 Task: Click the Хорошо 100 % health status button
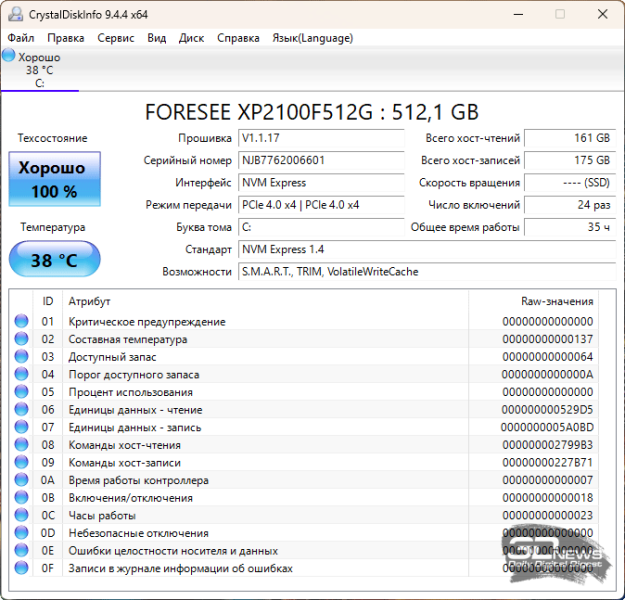[x=54, y=179]
